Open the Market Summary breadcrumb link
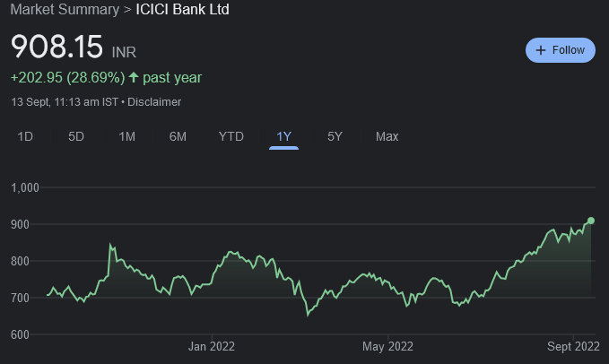Screen dimensions: 609x364 64,10
